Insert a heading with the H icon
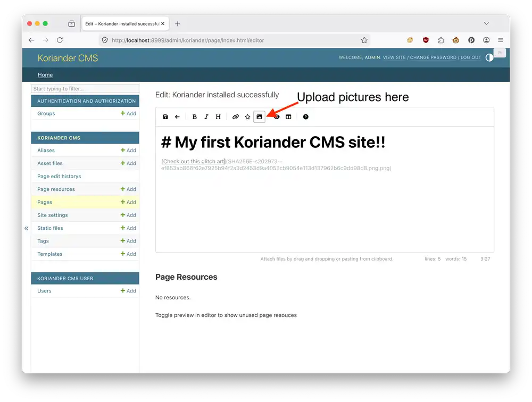Viewport: 532px width, 402px height. click(218, 116)
